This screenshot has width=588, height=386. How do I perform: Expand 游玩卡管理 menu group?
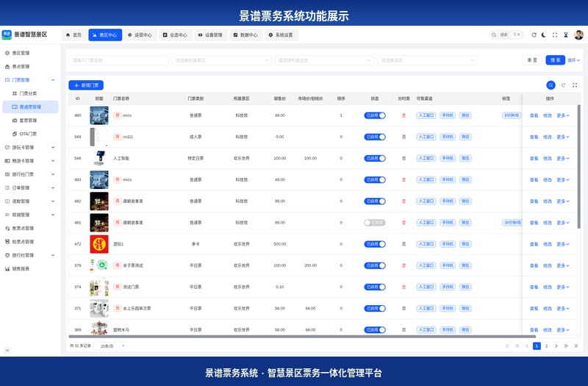(x=30, y=148)
